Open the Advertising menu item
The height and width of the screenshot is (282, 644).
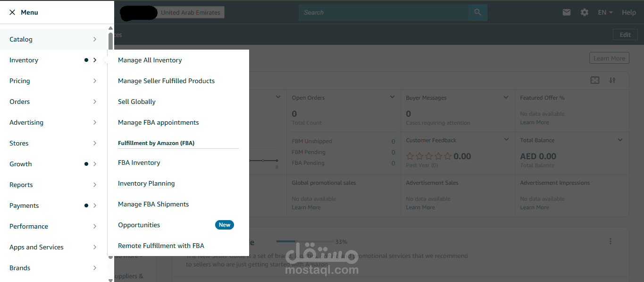pos(53,122)
